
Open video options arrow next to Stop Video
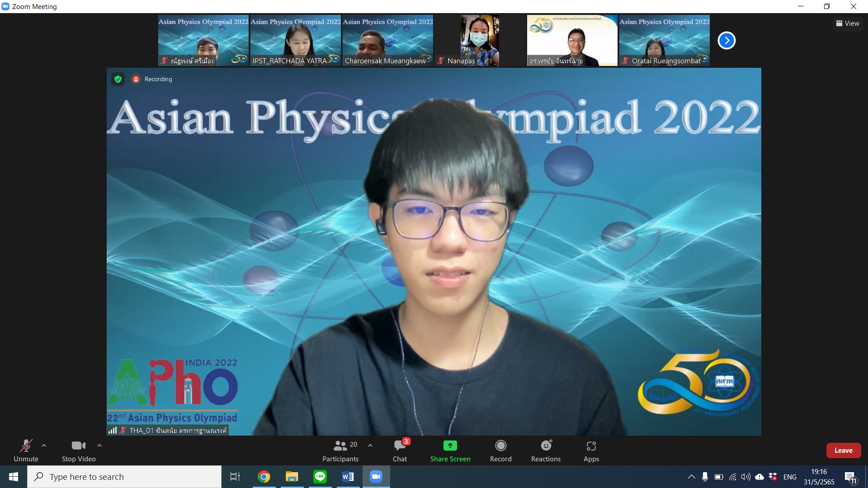click(99, 446)
